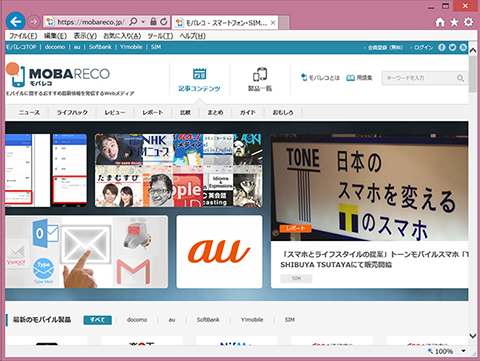Click the SIM link in top bar

[x=156, y=47]
